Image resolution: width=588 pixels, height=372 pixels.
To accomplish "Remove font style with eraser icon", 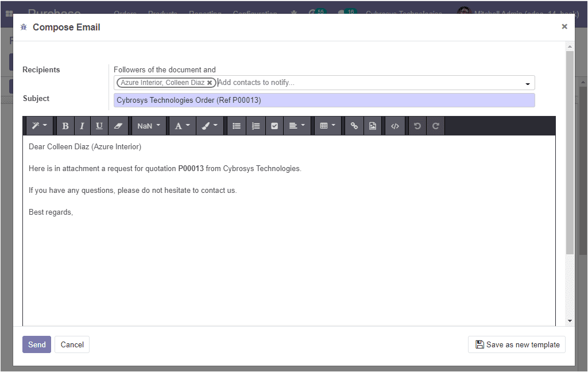I will pyautogui.click(x=118, y=126).
